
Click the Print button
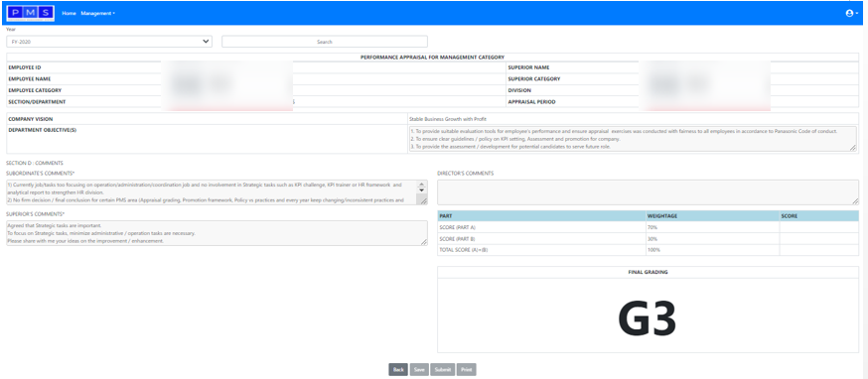click(x=466, y=370)
